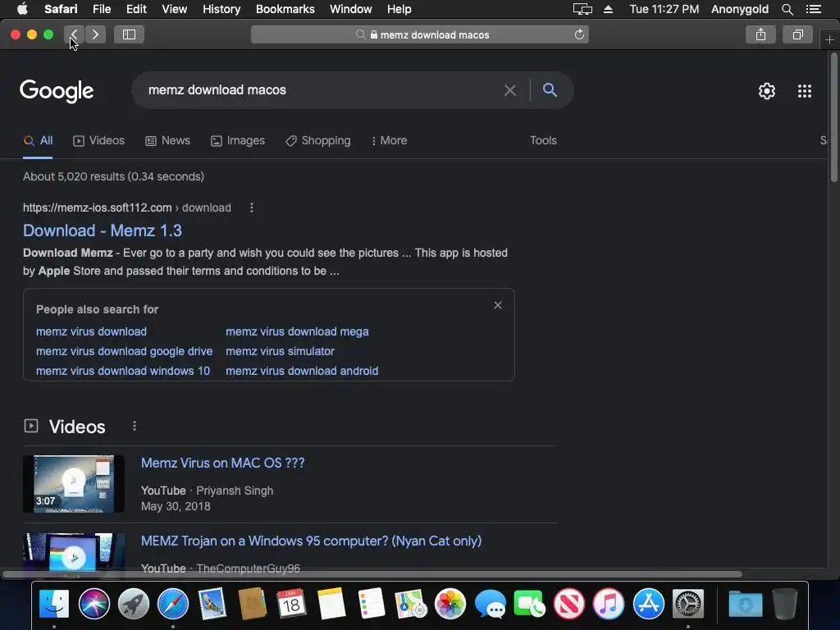The height and width of the screenshot is (630, 840).
Task: Play the Memz Virus on MAC OS thumbnail
Action: click(x=74, y=484)
